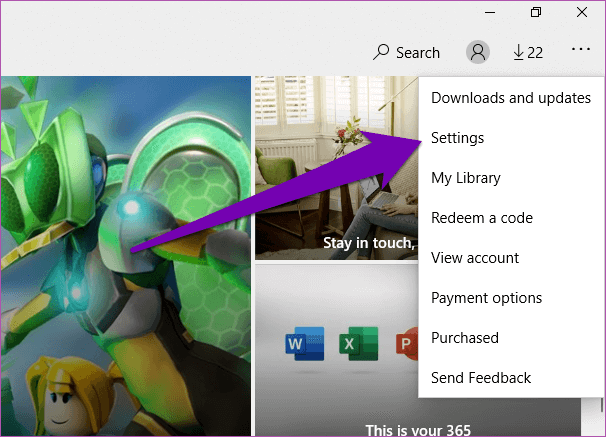Click the three-dot See more menu

[x=580, y=49]
